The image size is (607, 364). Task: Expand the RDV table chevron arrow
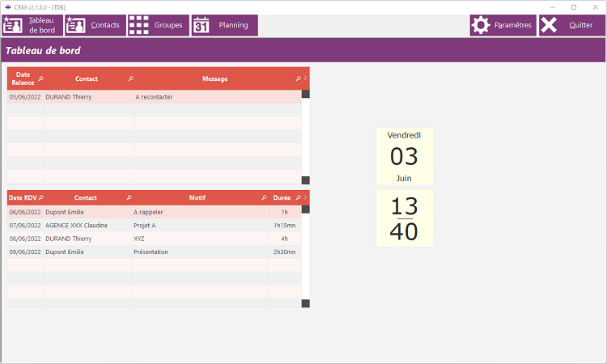point(305,197)
